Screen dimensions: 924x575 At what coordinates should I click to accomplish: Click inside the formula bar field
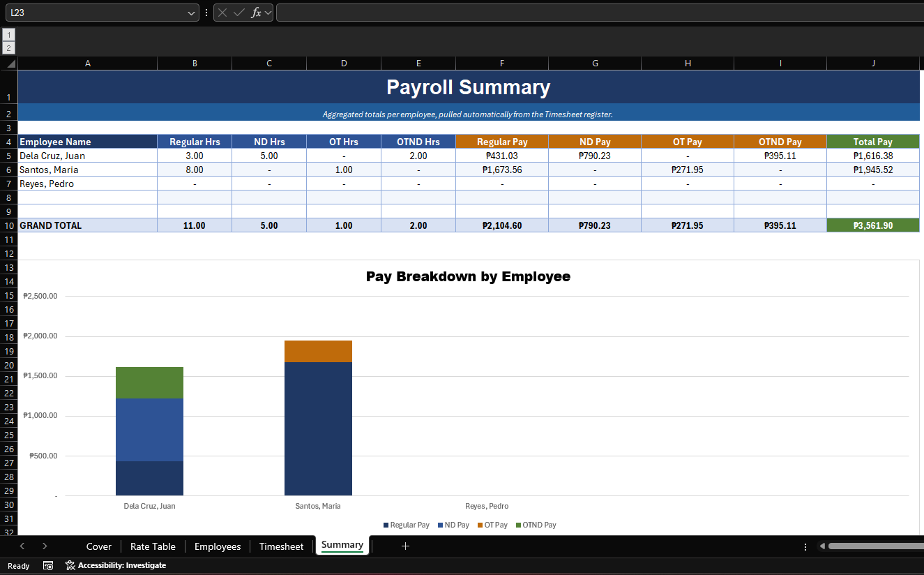600,13
